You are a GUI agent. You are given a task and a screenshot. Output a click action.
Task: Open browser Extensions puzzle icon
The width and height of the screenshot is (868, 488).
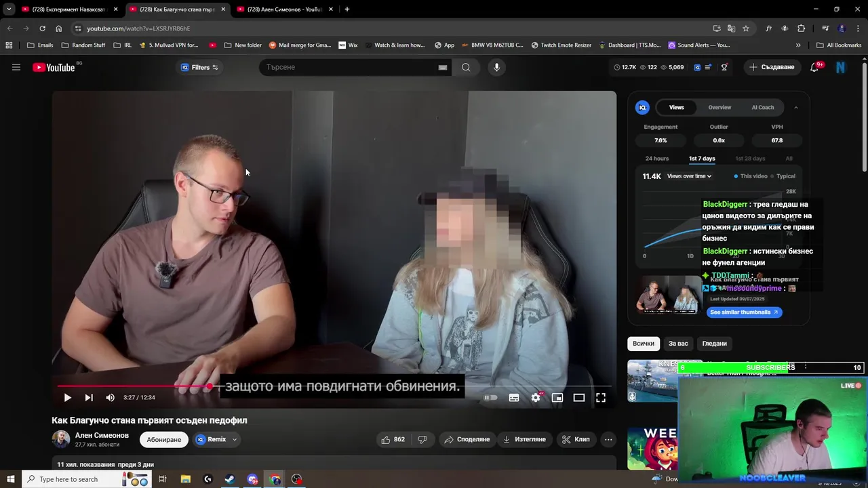click(x=802, y=28)
